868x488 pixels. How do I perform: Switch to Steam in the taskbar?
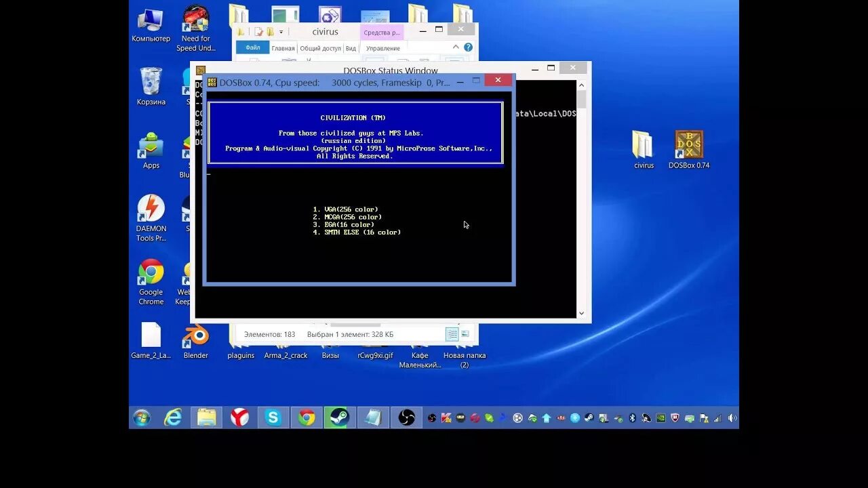pos(339,418)
